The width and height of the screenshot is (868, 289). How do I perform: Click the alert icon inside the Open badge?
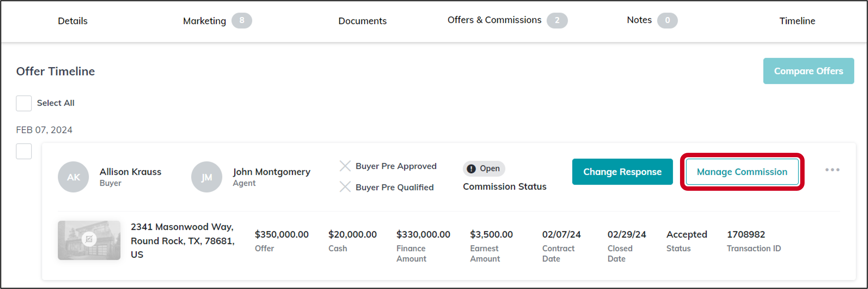click(471, 169)
